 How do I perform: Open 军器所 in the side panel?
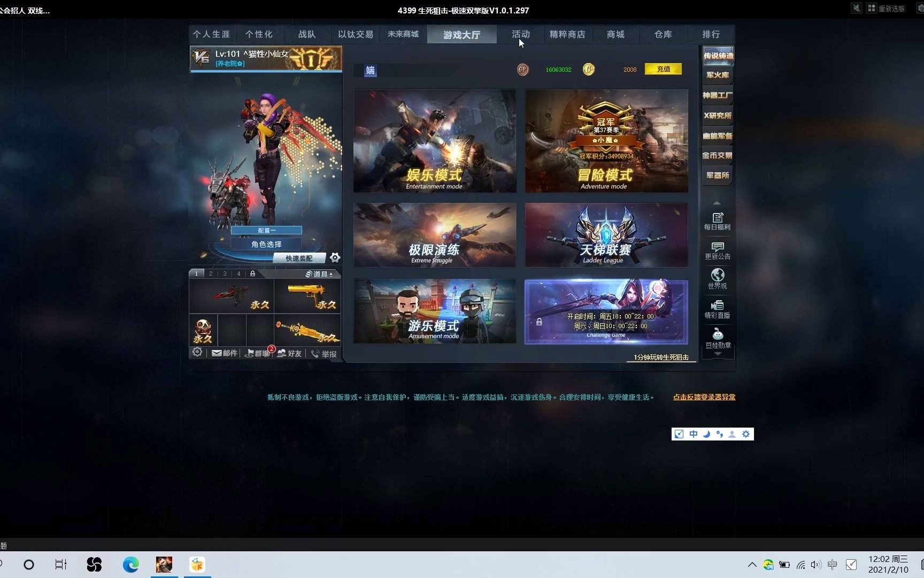point(718,176)
